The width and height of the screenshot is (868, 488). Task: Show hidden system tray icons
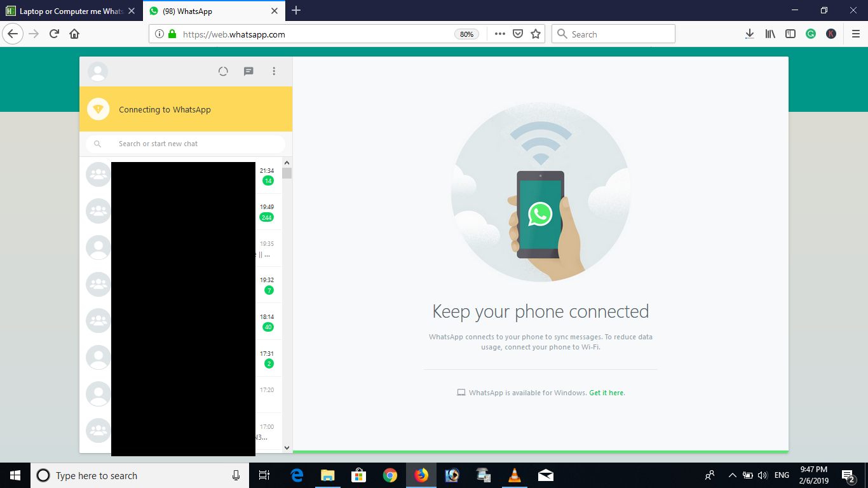[x=732, y=475]
